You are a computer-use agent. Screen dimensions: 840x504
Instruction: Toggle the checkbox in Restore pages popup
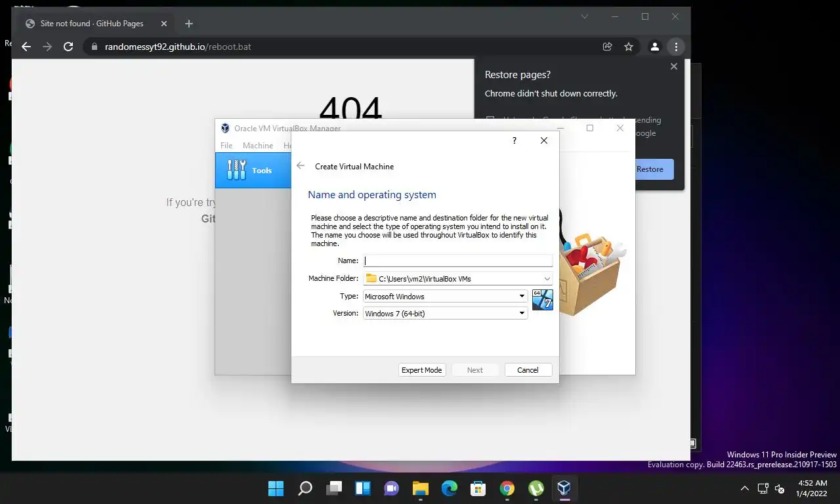(490, 120)
